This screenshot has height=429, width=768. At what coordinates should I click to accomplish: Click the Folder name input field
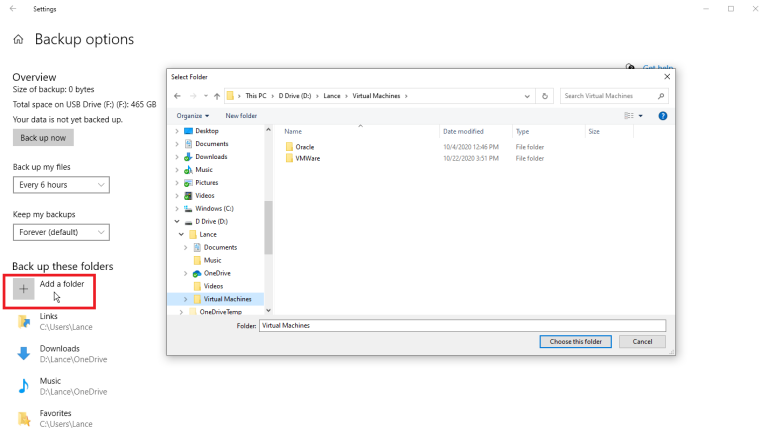(x=461, y=326)
